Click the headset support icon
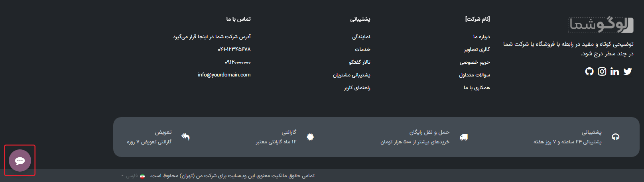Screen dimensions: 644x182 (x=616, y=137)
